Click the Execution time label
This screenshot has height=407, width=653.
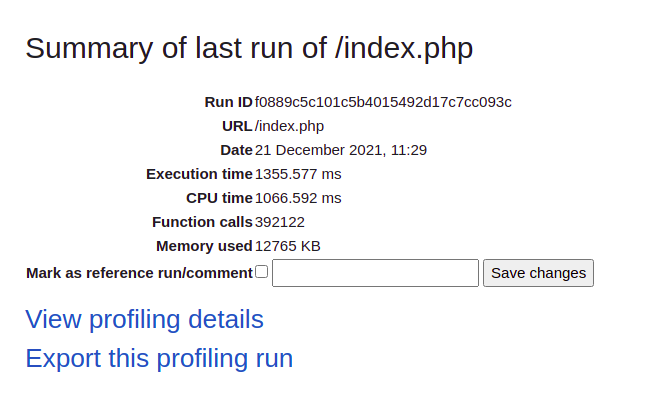(x=199, y=174)
